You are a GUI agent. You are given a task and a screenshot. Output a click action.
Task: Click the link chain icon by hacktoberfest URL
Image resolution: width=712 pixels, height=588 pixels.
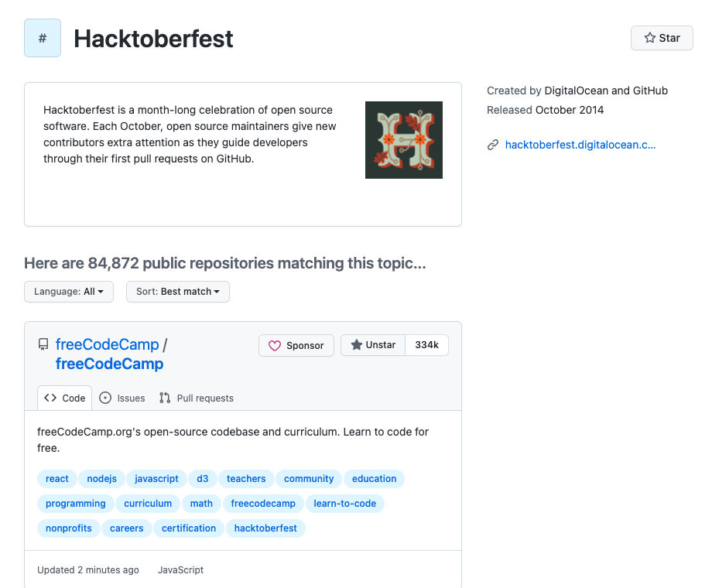click(493, 145)
